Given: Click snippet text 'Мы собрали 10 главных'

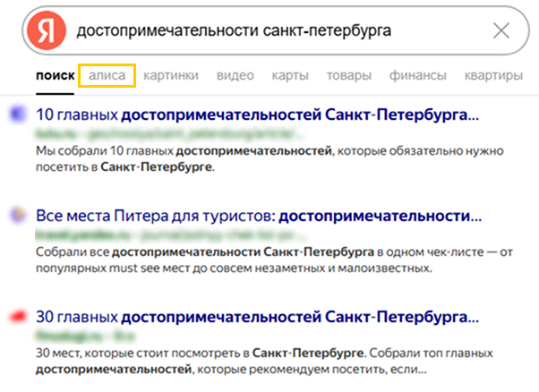Looking at the screenshot, I should [105, 151].
